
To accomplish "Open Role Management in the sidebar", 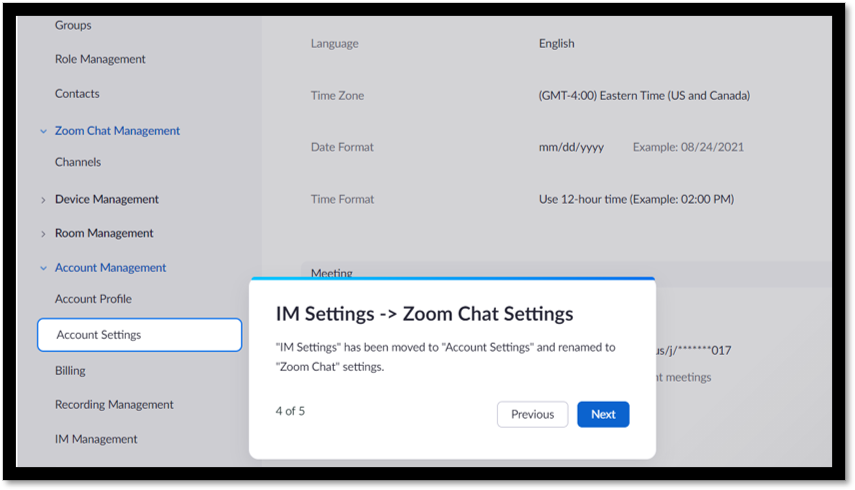I will click(100, 59).
